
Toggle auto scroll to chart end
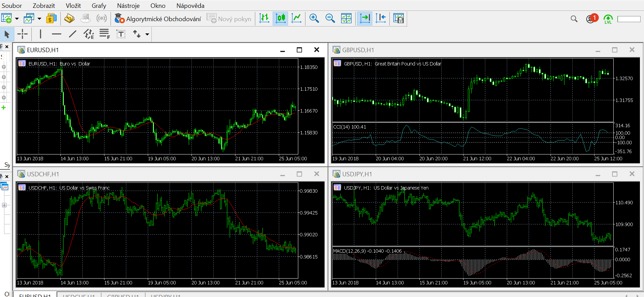(x=364, y=18)
